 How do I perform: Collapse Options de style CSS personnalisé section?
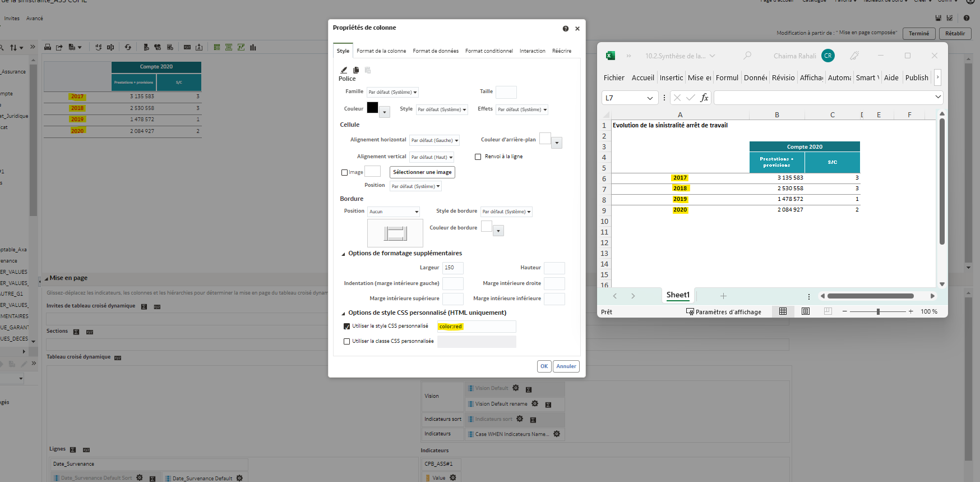pyautogui.click(x=343, y=314)
